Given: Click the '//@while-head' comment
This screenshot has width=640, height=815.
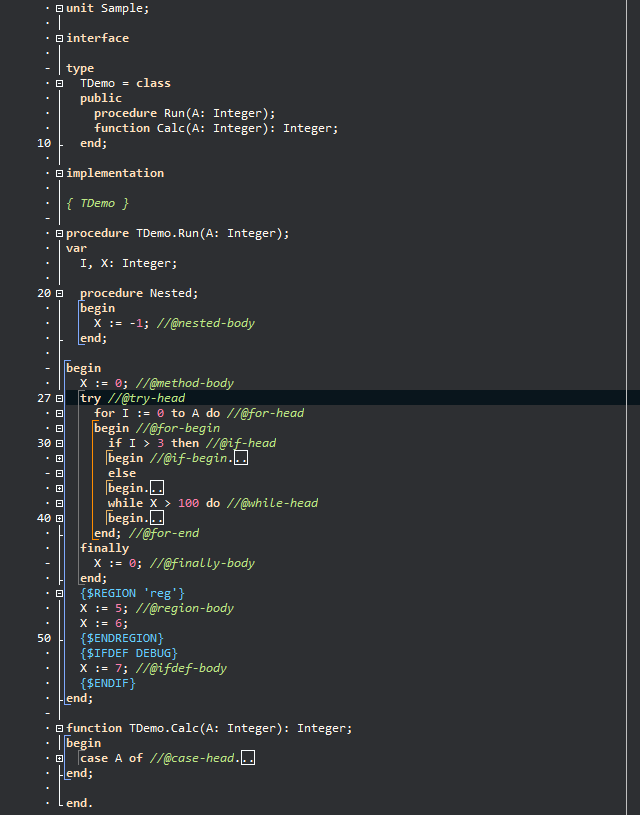Looking at the screenshot, I should point(272,503).
